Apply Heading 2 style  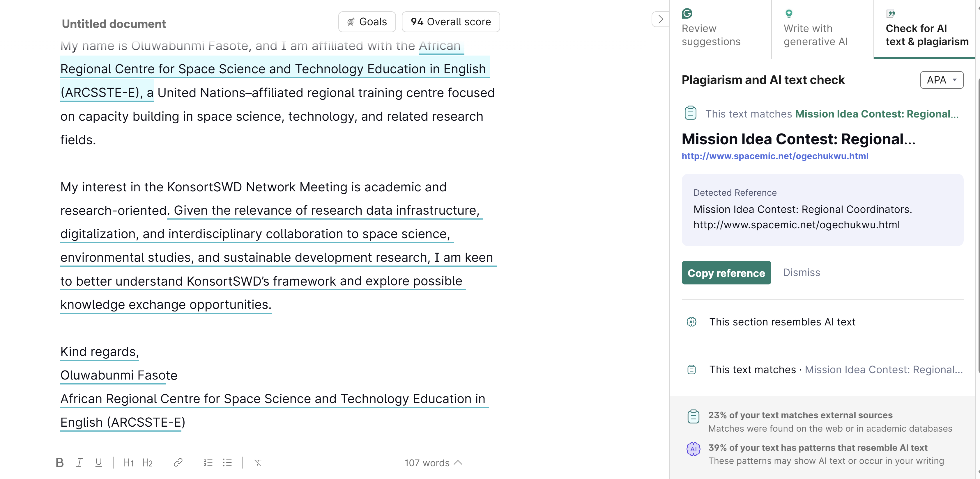coord(148,463)
